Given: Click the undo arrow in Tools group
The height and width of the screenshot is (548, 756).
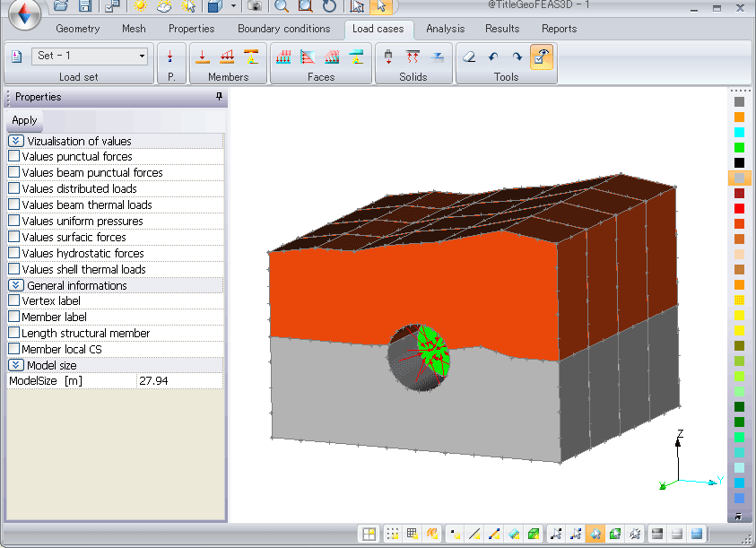Looking at the screenshot, I should [493, 57].
